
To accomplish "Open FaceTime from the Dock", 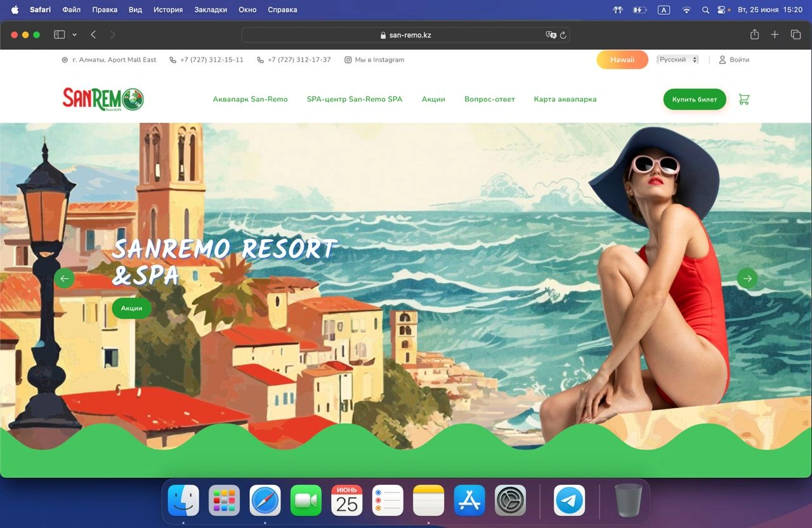I will tap(306, 501).
